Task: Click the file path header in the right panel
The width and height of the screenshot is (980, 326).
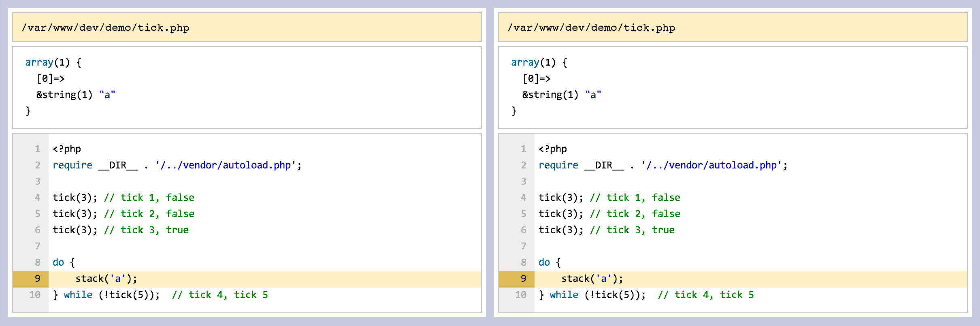Action: tap(733, 27)
